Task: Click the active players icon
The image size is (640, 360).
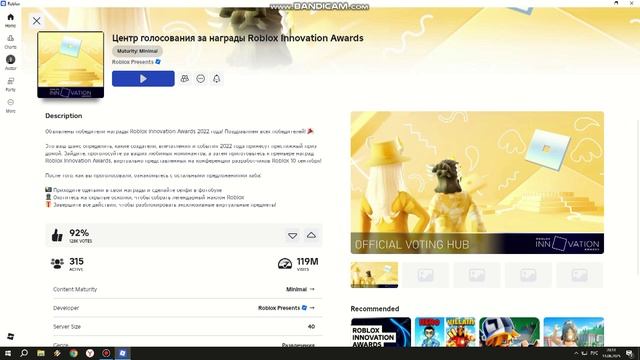Action: point(57,263)
